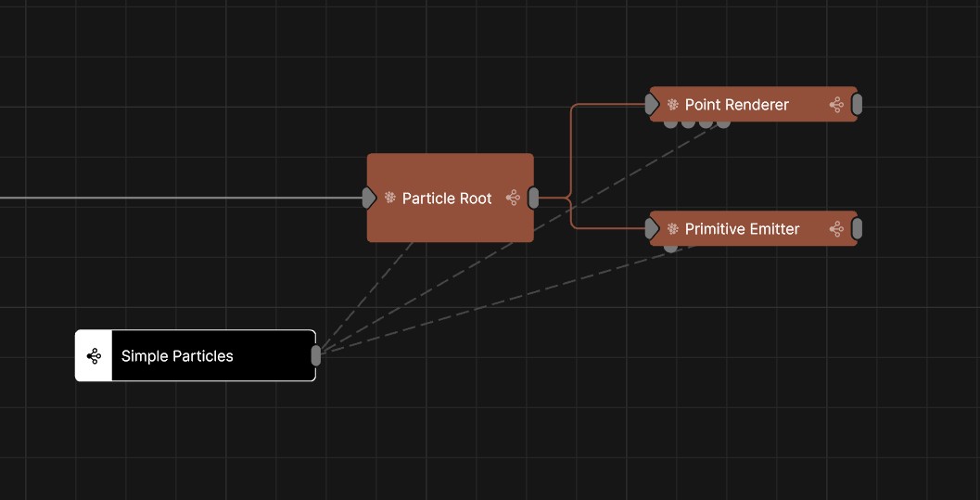Click the Simple Particles output port

pos(316,355)
